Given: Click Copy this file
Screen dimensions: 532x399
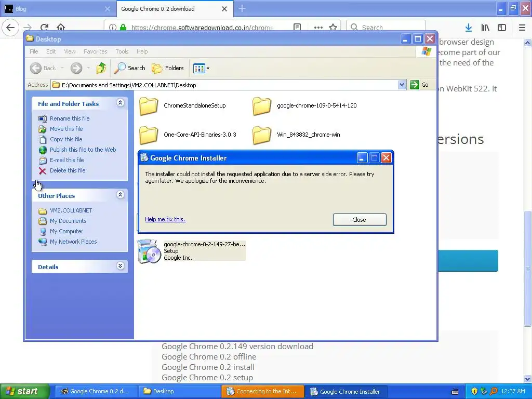Looking at the screenshot, I should pos(66,139).
